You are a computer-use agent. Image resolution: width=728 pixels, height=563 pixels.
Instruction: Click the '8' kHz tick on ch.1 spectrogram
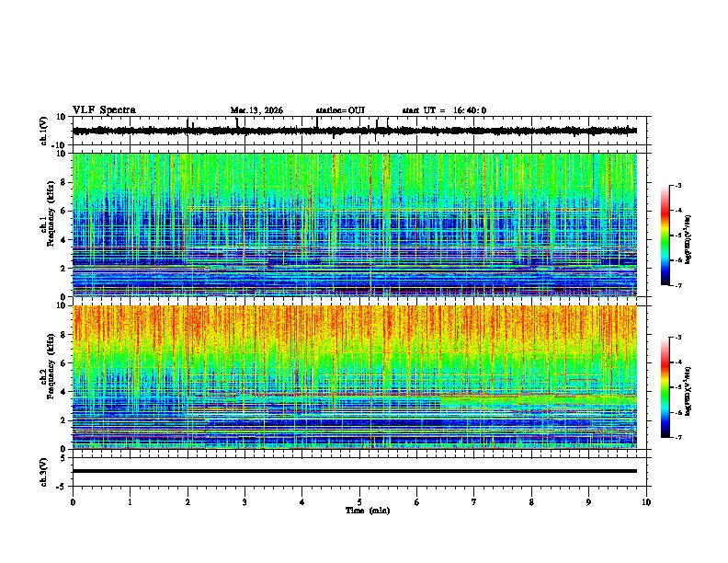[x=64, y=182]
